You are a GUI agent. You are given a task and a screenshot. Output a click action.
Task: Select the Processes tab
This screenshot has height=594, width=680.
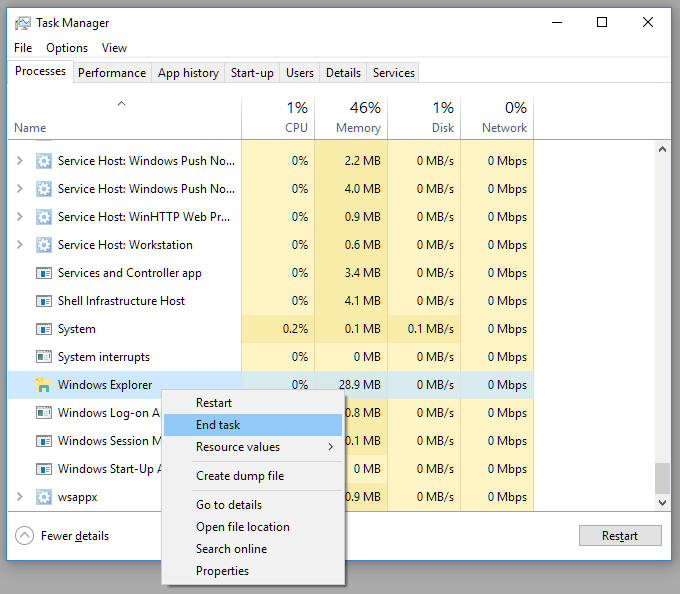pos(40,71)
